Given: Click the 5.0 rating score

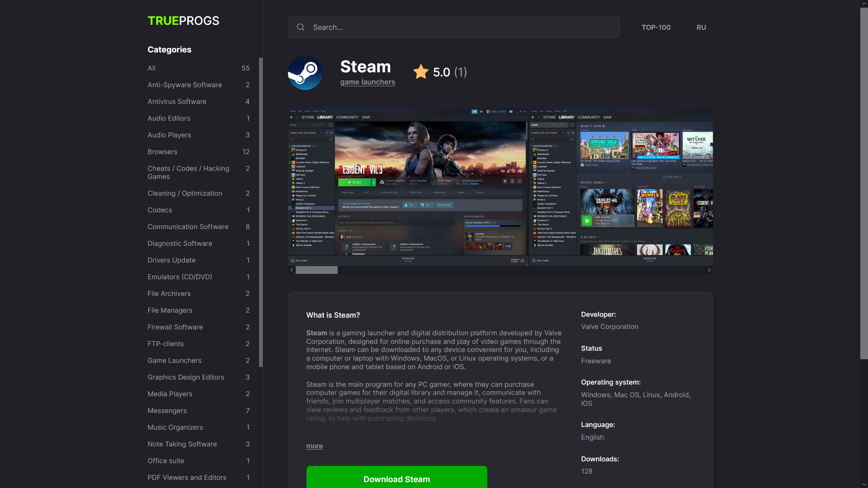Looking at the screenshot, I should click(441, 72).
